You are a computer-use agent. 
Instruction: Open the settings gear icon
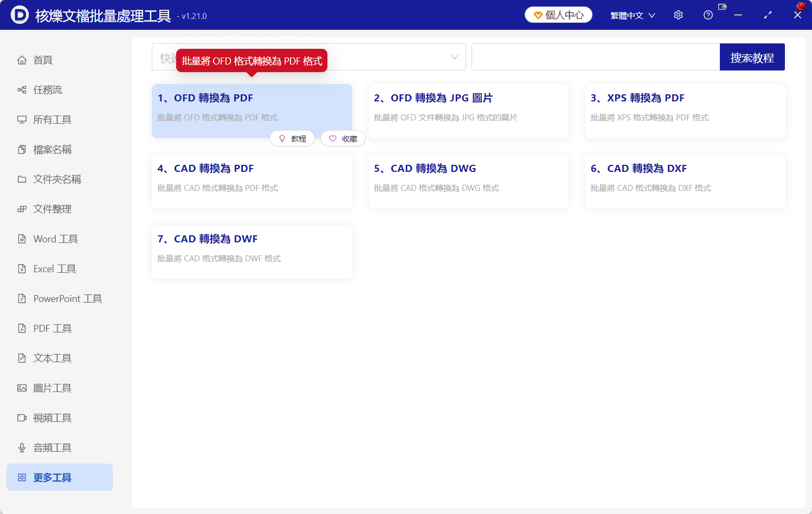678,15
